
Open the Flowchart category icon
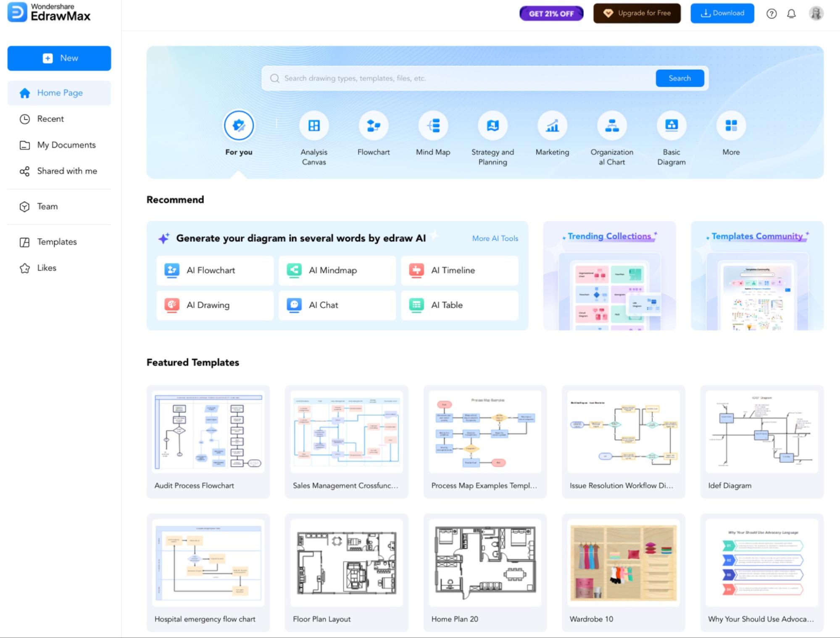point(373,125)
